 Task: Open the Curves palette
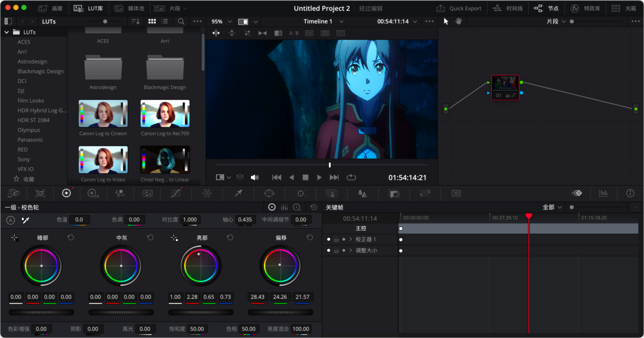(175, 194)
